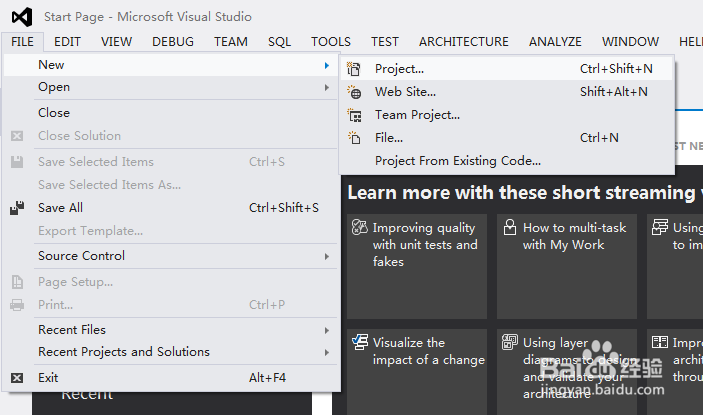
Task: Click the layer diagrams video icon
Action: (510, 342)
